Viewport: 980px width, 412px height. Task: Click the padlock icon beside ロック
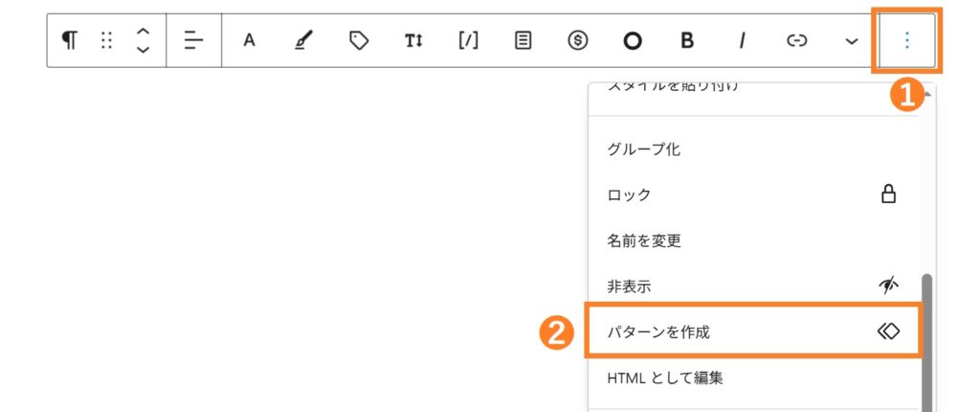(888, 195)
